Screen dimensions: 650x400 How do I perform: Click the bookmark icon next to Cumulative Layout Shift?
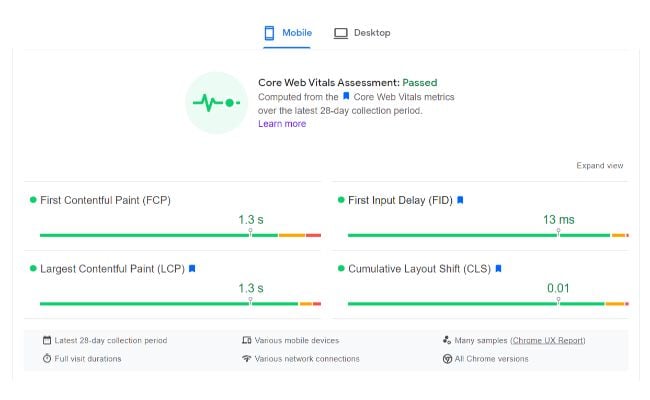498,269
